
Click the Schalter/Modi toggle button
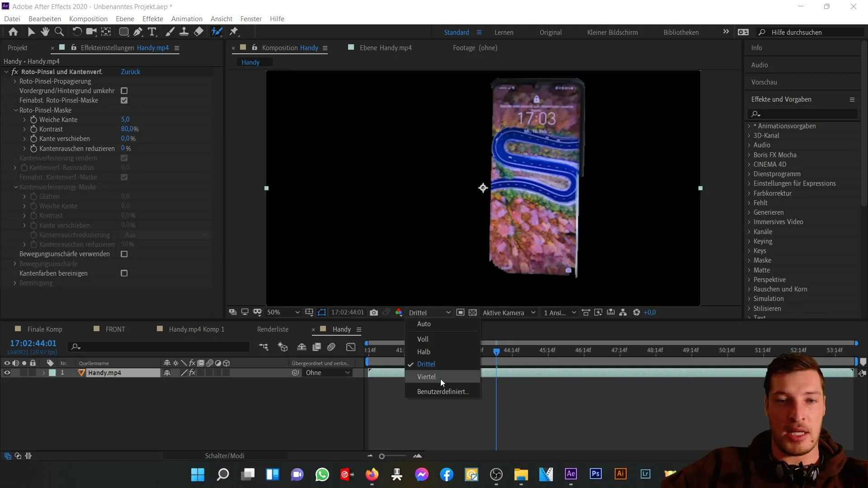(x=225, y=456)
